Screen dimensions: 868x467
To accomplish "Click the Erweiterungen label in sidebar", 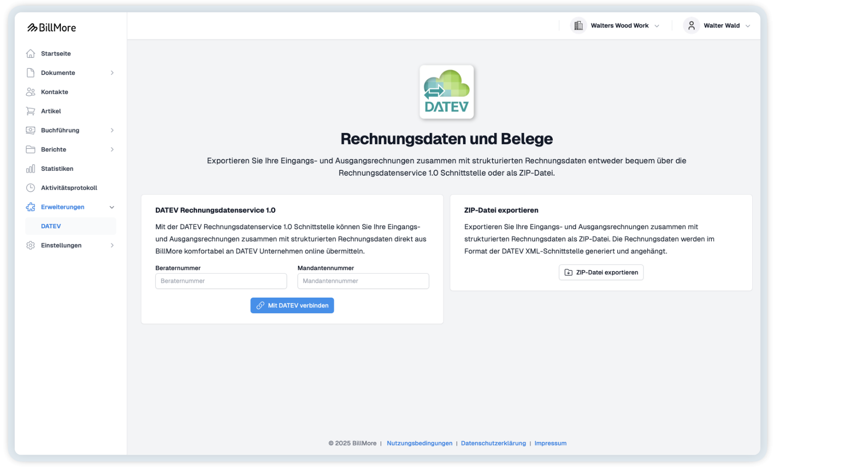I will 63,207.
